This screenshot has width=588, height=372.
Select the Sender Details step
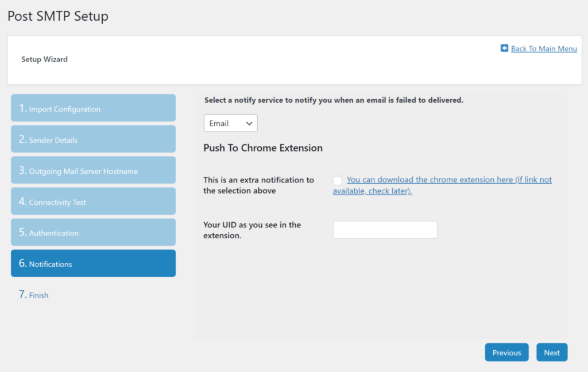click(93, 139)
